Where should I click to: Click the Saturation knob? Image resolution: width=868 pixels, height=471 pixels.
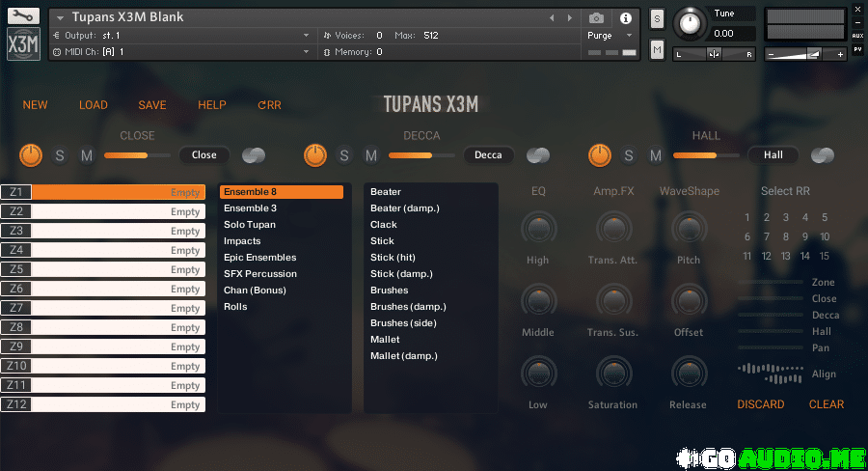614,374
